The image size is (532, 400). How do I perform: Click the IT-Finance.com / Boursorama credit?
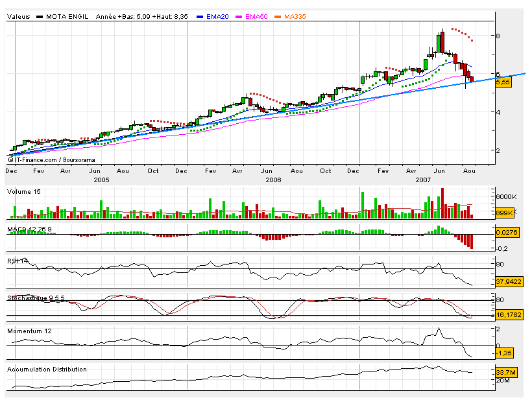click(x=51, y=160)
